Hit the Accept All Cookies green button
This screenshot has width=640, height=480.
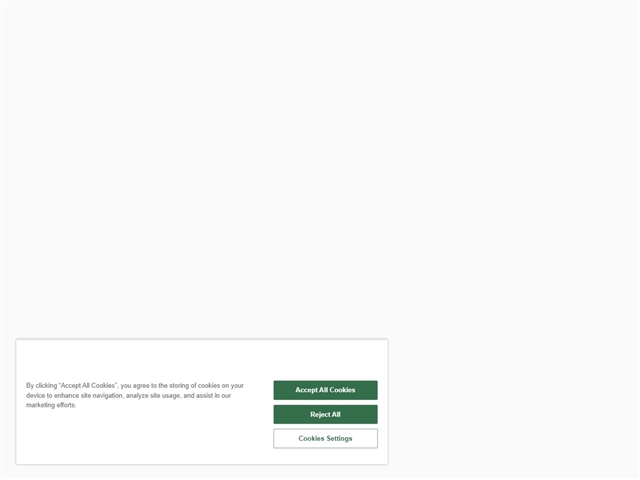coord(325,390)
